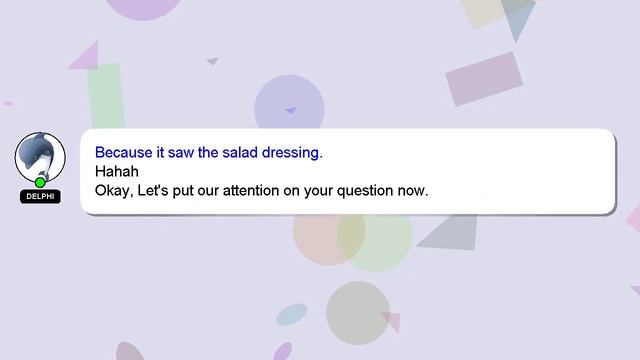
Task: Click the Delphi dolphin avatar
Action: click(40, 157)
